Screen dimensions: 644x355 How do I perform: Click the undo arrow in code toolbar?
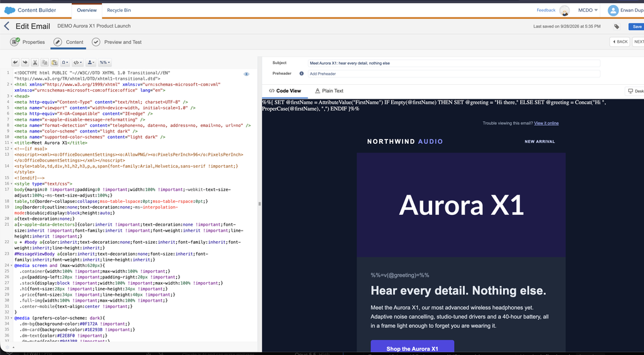[x=15, y=62]
